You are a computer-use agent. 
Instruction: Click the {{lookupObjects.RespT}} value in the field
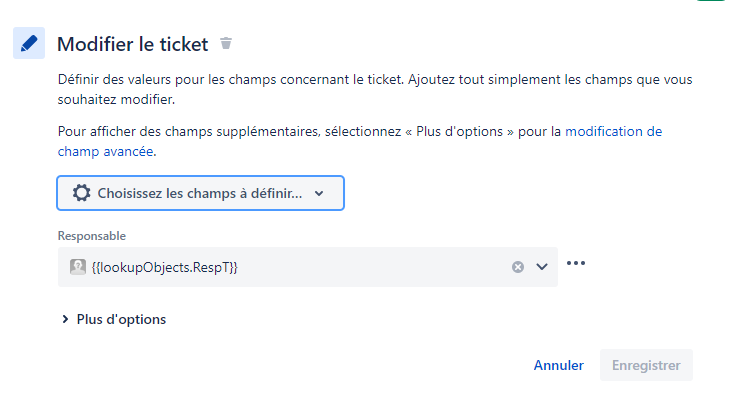pos(164,267)
